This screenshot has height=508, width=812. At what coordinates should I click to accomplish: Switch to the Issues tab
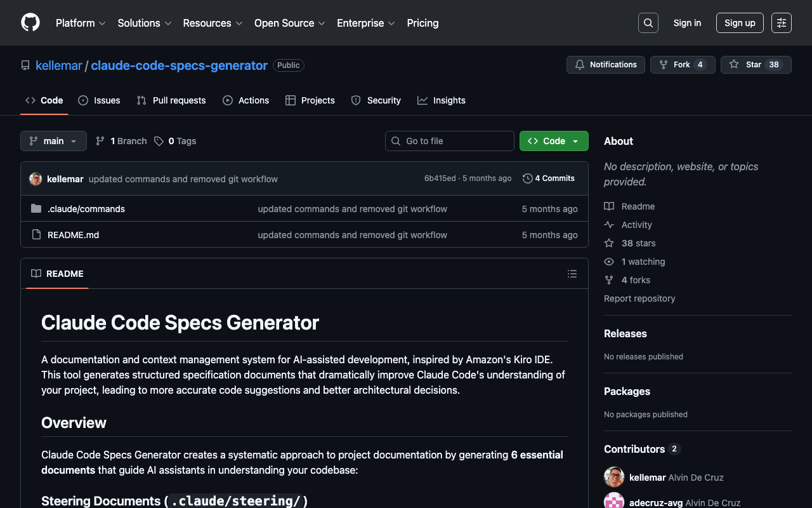[x=99, y=100]
